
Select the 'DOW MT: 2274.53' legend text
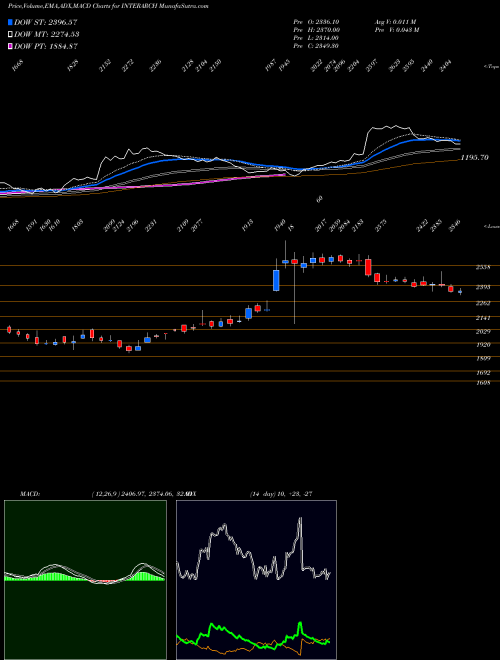coord(47,35)
